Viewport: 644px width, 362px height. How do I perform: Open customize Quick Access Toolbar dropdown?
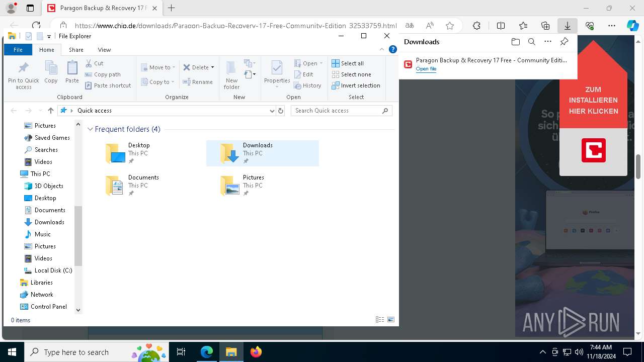(x=49, y=36)
